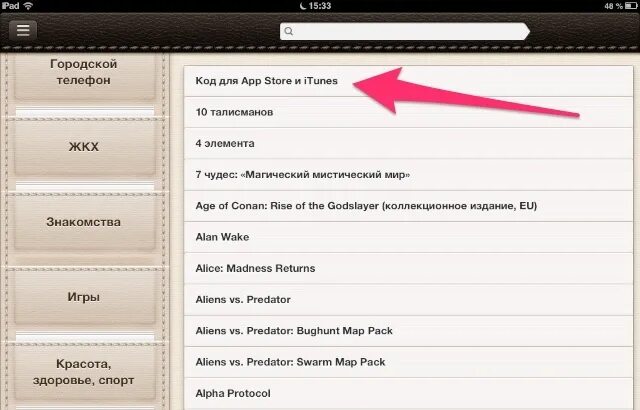This screenshot has height=410, width=640.
Task: Choose the Alan Wake entry
Action: pos(408,237)
